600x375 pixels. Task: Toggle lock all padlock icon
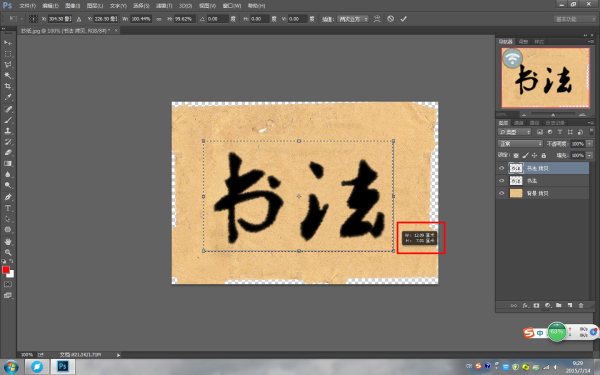point(543,155)
